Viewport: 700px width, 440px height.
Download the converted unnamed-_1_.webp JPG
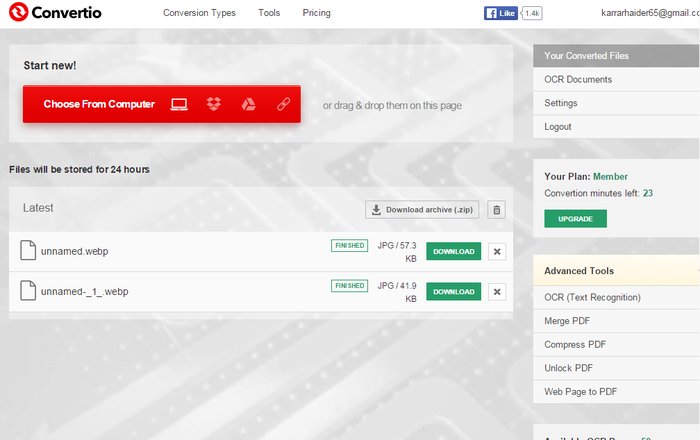click(x=454, y=291)
